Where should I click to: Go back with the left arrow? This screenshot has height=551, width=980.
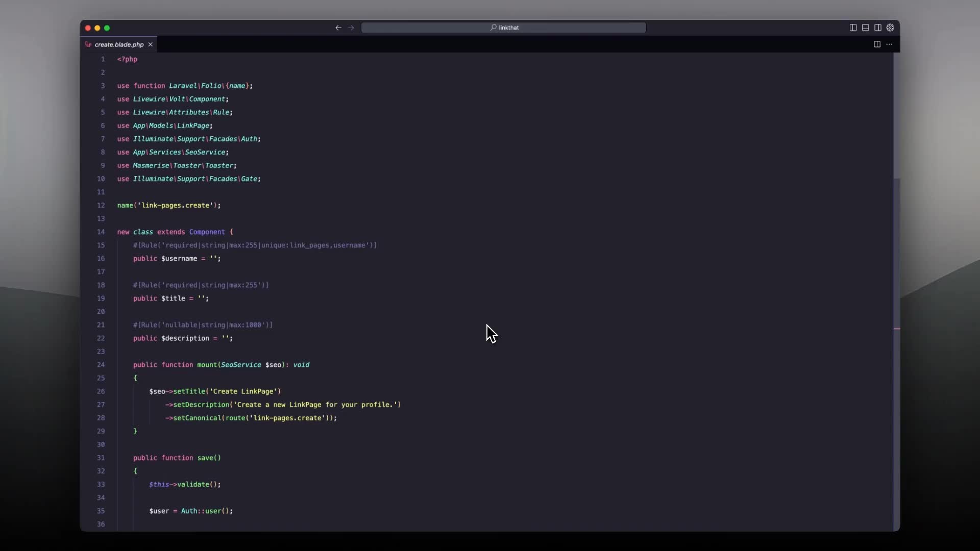tap(338, 28)
